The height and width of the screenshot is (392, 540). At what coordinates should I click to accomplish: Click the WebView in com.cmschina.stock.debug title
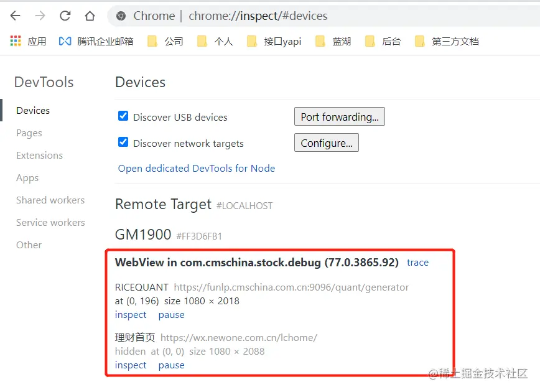(x=256, y=263)
